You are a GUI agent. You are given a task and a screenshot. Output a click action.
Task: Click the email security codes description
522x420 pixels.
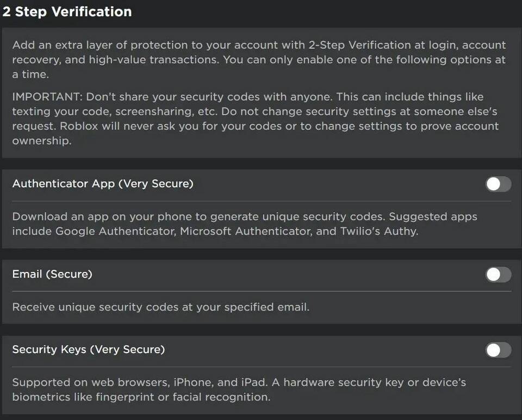coord(160,307)
